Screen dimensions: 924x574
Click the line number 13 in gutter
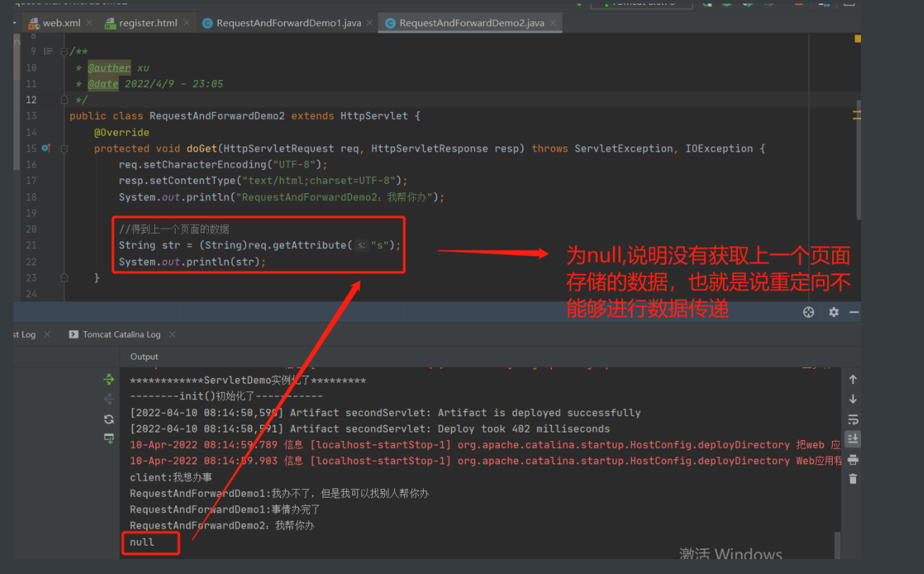tap(31, 116)
